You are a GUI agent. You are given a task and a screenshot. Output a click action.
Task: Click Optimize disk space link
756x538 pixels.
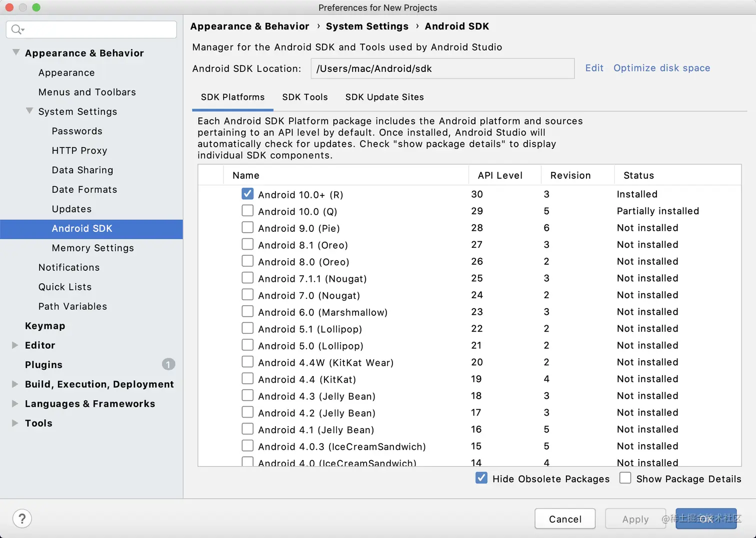pos(661,68)
